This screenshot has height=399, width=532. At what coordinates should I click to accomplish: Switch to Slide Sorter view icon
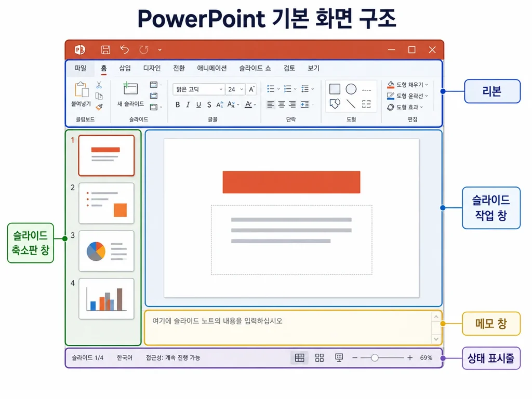coord(320,357)
